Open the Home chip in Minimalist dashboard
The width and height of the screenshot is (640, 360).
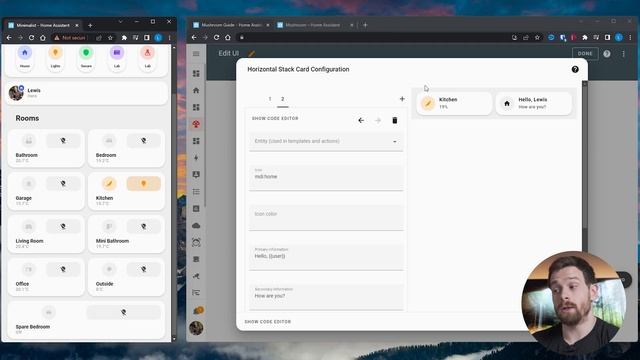point(25,58)
